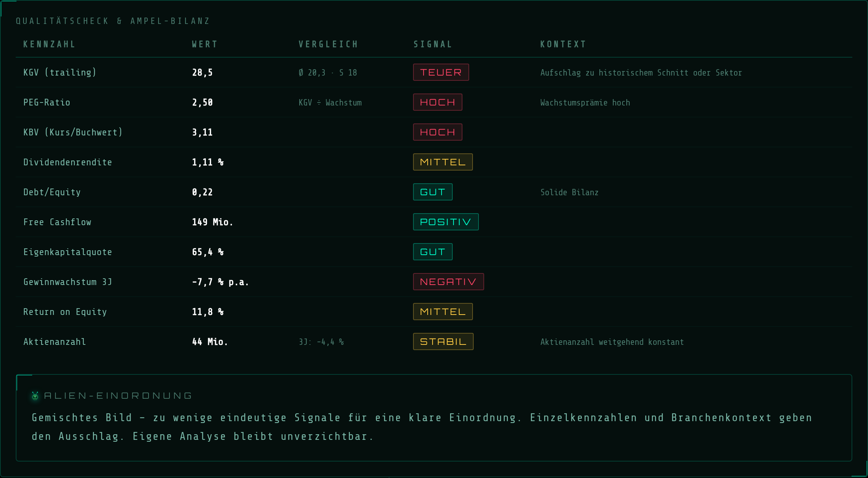Select the MITTEL badge for Dividendenrendite
Image resolution: width=868 pixels, height=478 pixels.
click(443, 162)
